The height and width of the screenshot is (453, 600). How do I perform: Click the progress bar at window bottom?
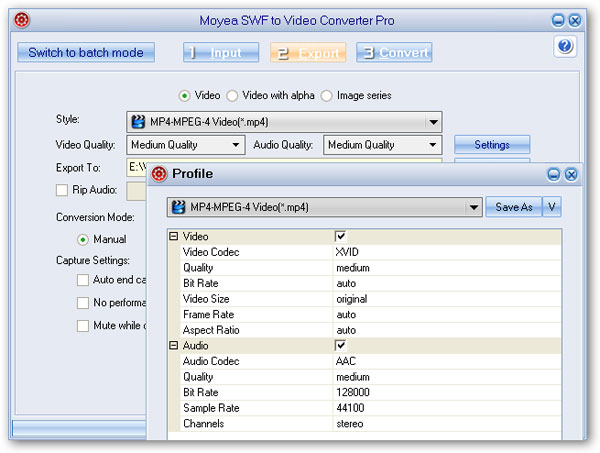[80, 428]
